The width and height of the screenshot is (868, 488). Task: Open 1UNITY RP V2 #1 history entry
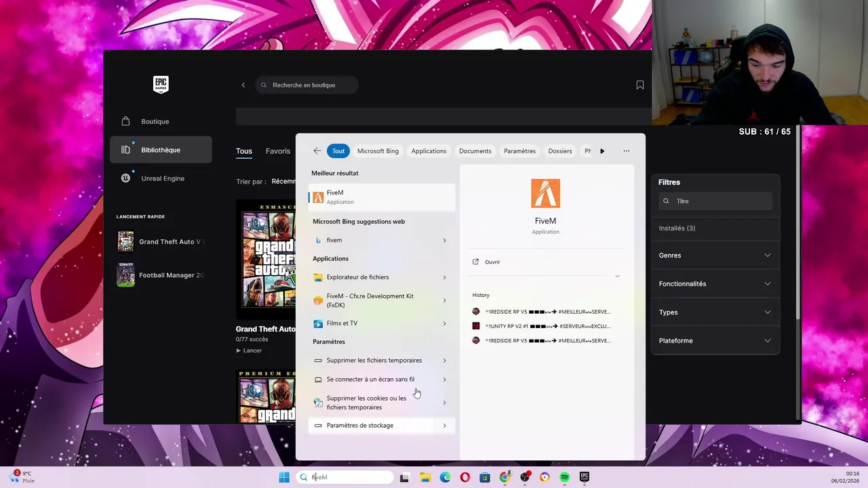click(x=541, y=326)
